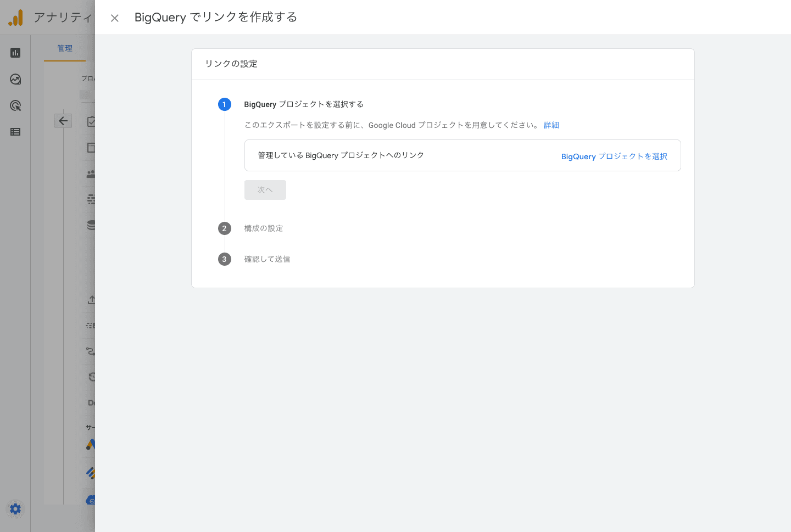Viewport: 791px width, 532px height.
Task: Open the Reports icon in left sidebar
Action: pyautogui.click(x=15, y=53)
